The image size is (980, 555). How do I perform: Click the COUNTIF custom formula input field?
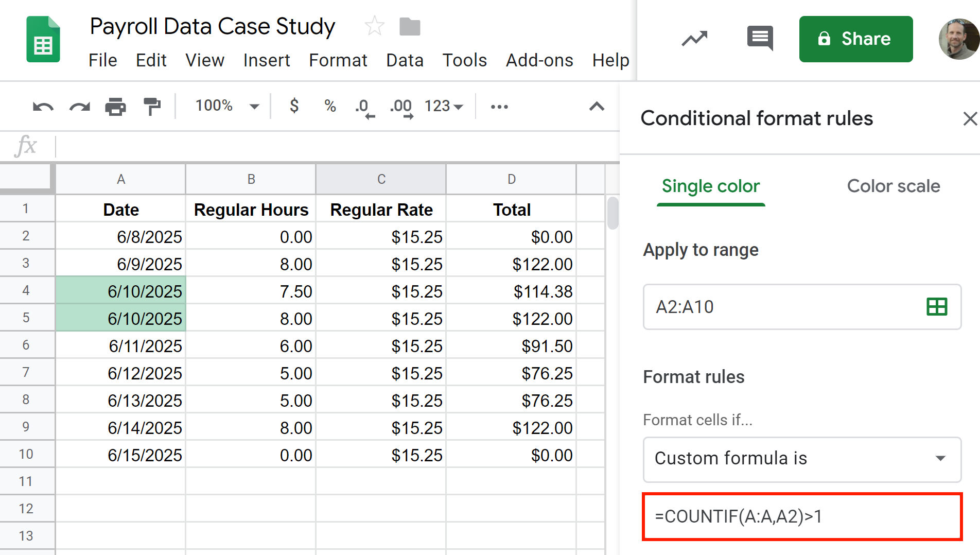click(x=801, y=516)
